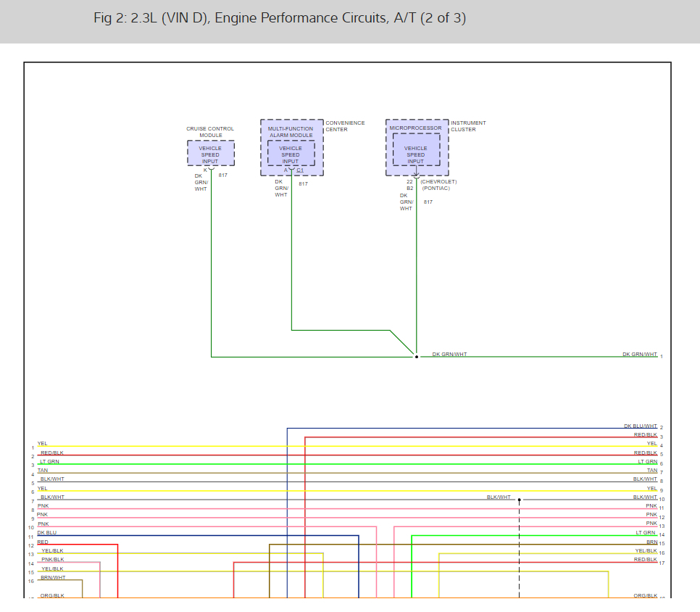Click the Multi-Function Alarm Module label
This screenshot has width=700, height=612.
click(291, 132)
